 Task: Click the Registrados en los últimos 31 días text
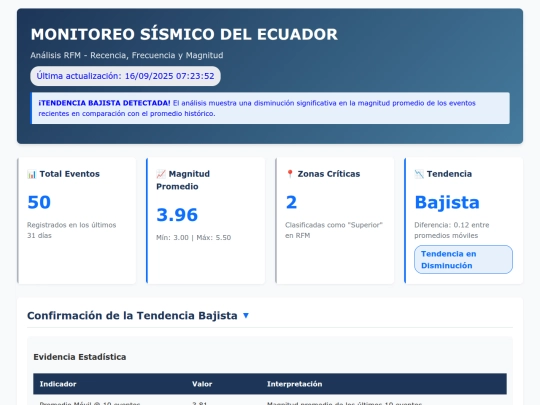point(72,230)
